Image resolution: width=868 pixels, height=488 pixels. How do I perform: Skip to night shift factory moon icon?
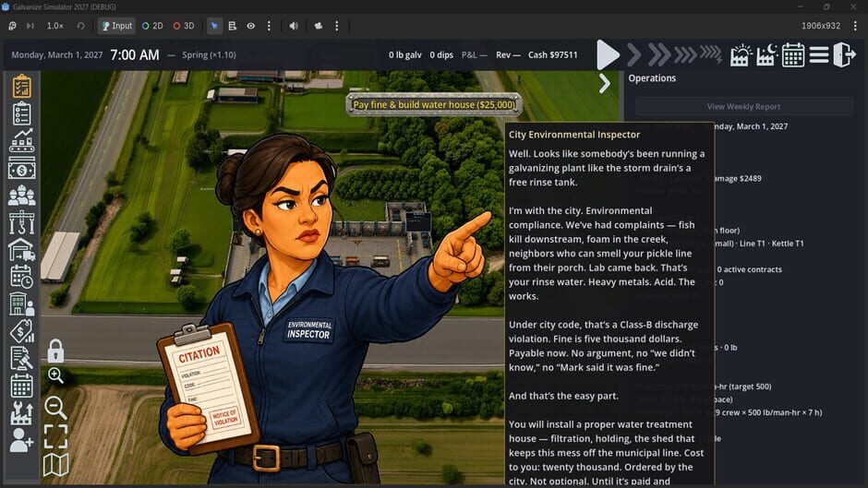[x=766, y=54]
